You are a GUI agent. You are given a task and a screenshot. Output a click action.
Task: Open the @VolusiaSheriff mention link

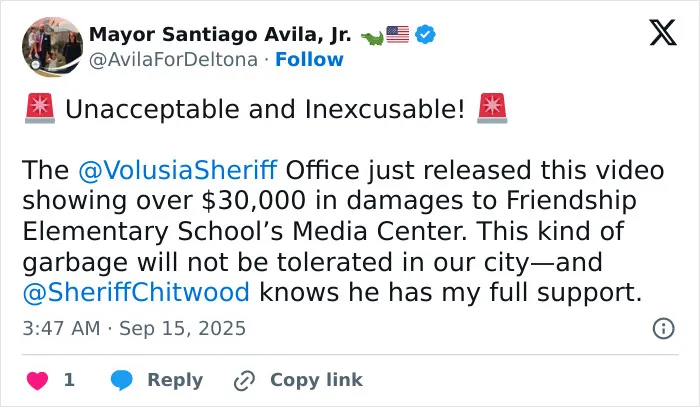click(178, 170)
